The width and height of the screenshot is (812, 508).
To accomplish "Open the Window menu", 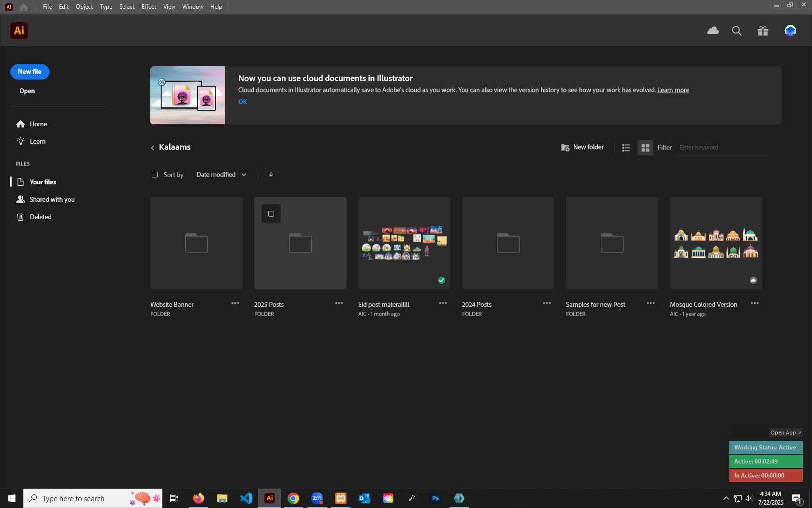I will pyautogui.click(x=192, y=7).
